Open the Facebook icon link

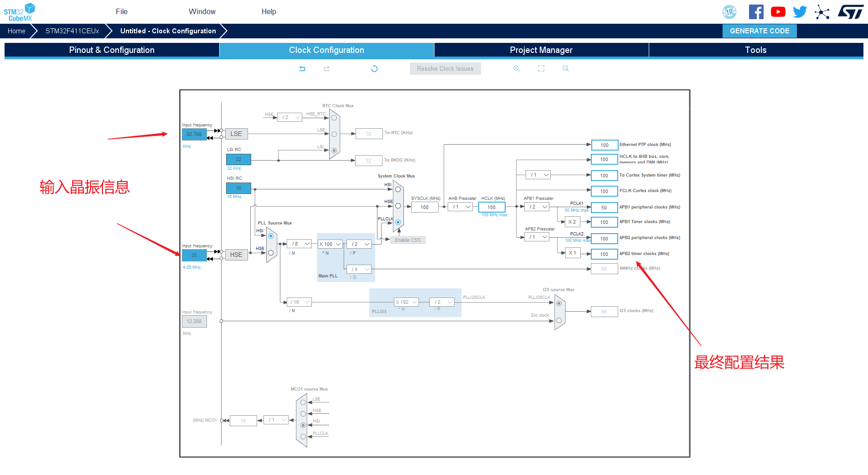tap(756, 12)
